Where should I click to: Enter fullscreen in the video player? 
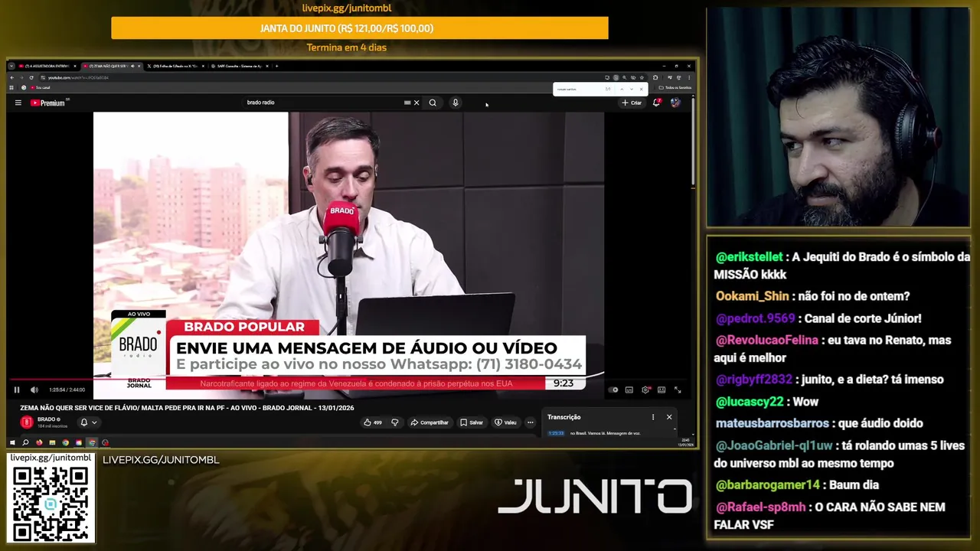[678, 390]
